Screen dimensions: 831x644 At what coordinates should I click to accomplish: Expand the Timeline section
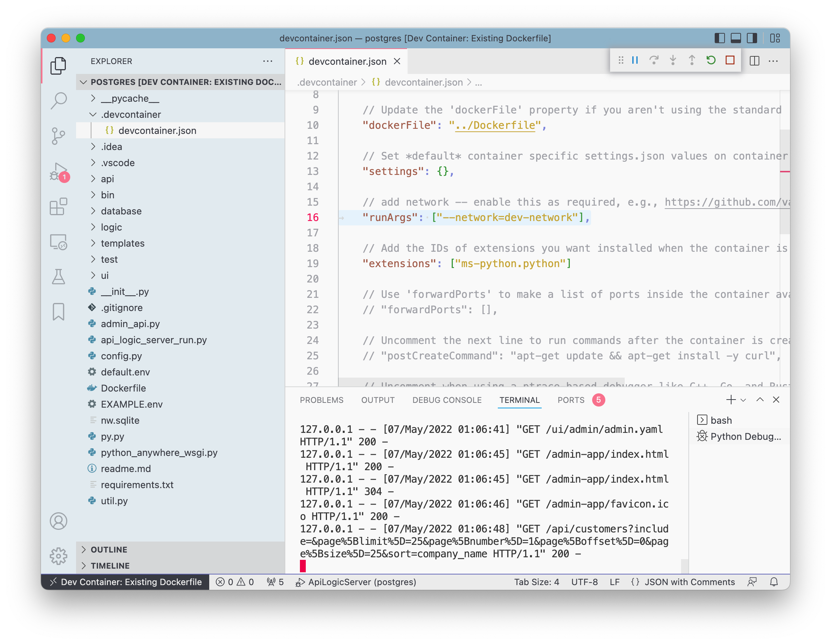click(x=180, y=566)
